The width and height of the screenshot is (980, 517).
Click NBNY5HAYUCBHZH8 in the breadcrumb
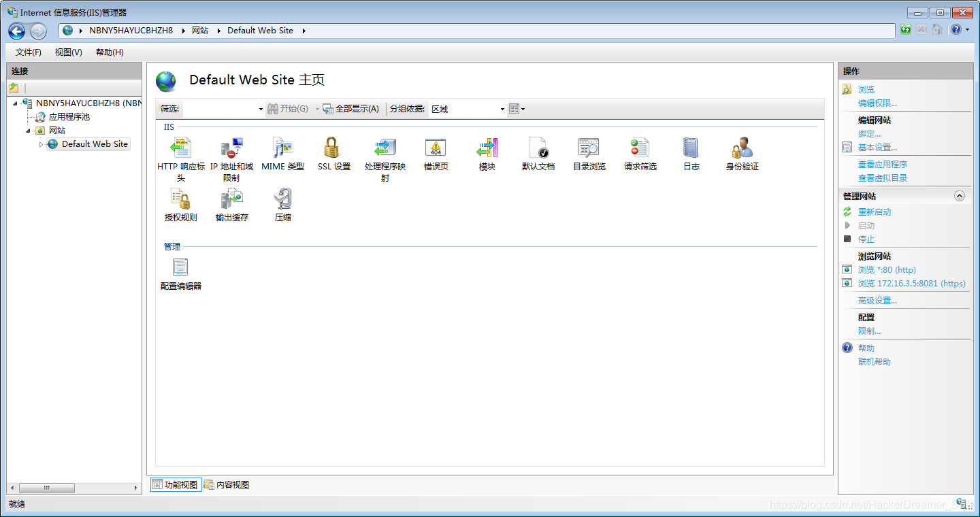pyautogui.click(x=131, y=31)
